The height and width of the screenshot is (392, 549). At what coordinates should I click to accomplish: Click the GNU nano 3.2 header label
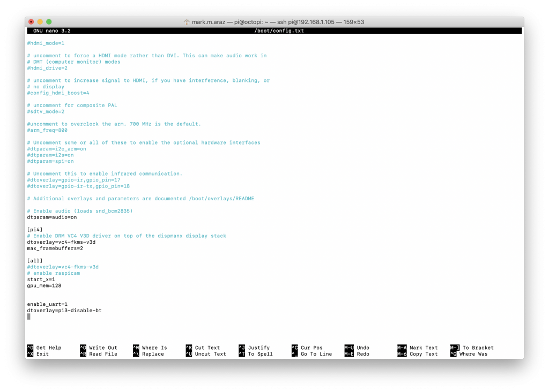(52, 31)
